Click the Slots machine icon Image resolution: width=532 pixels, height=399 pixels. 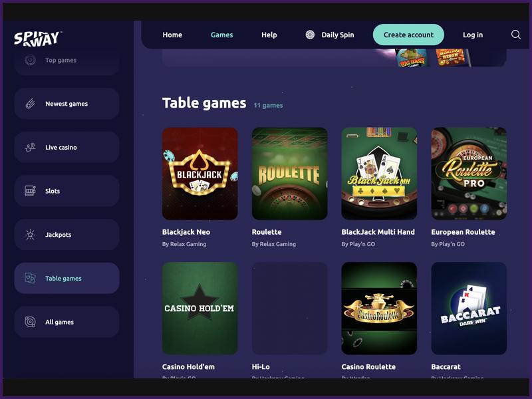pyautogui.click(x=30, y=191)
